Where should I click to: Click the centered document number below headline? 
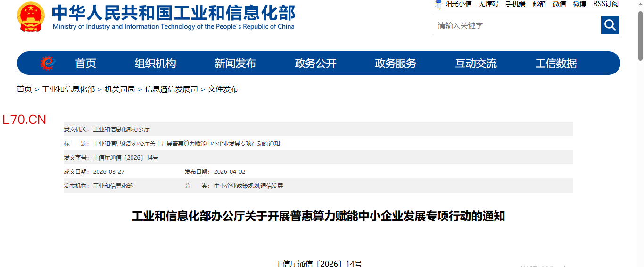click(x=319, y=264)
